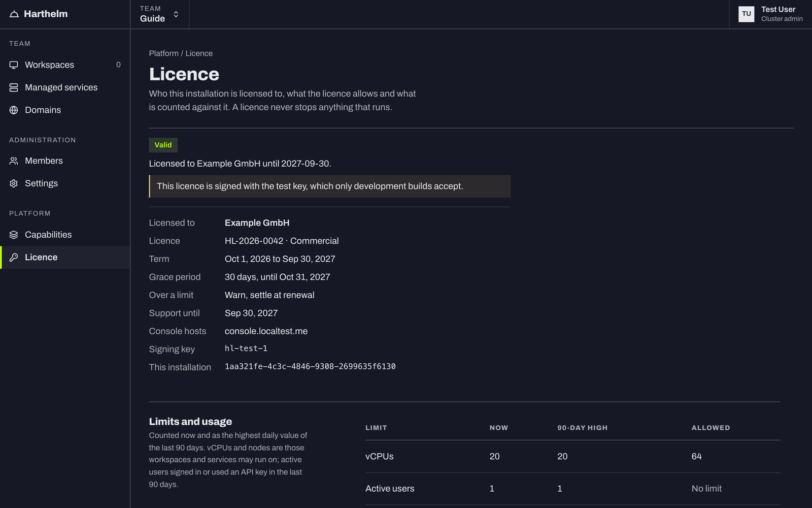This screenshot has height=508, width=812.
Task: Click the Example GmbH licensee value
Action: [257, 223]
